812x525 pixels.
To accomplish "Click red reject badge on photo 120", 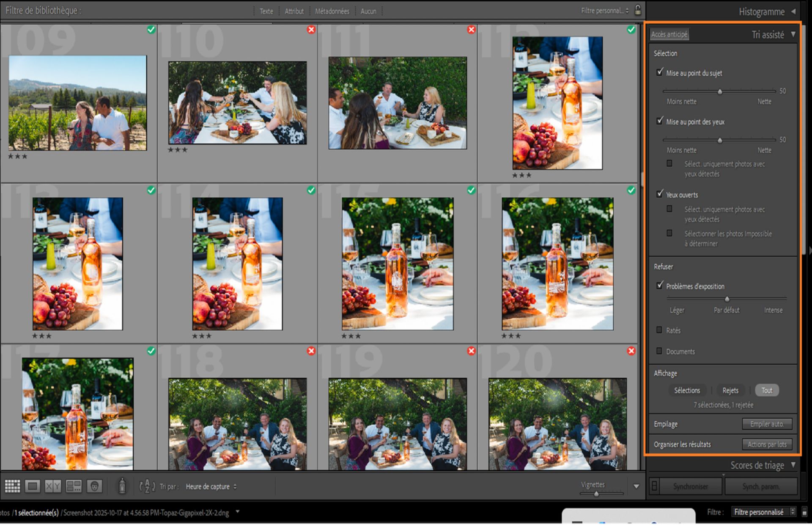I will point(631,351).
